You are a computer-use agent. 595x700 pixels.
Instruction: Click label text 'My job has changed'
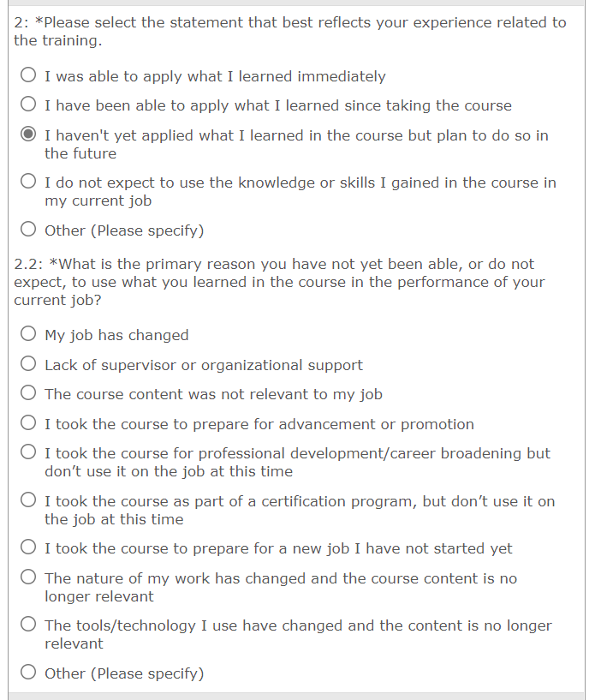(x=116, y=335)
